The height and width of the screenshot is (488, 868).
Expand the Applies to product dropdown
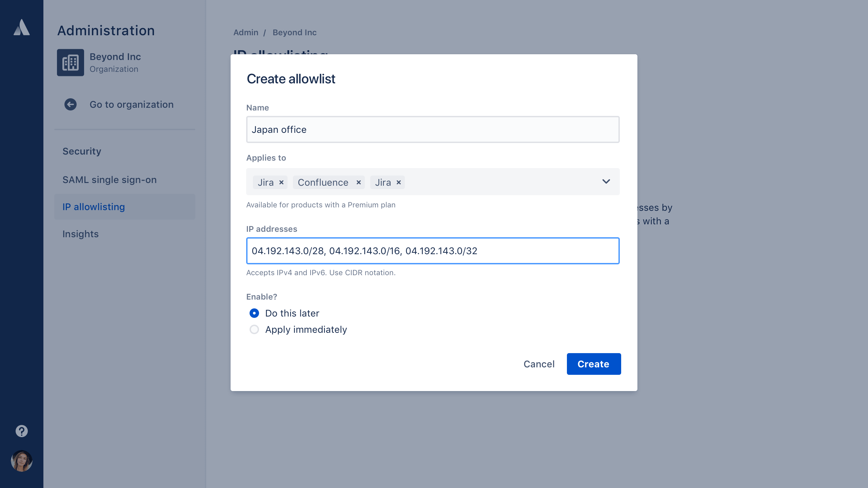coord(606,182)
